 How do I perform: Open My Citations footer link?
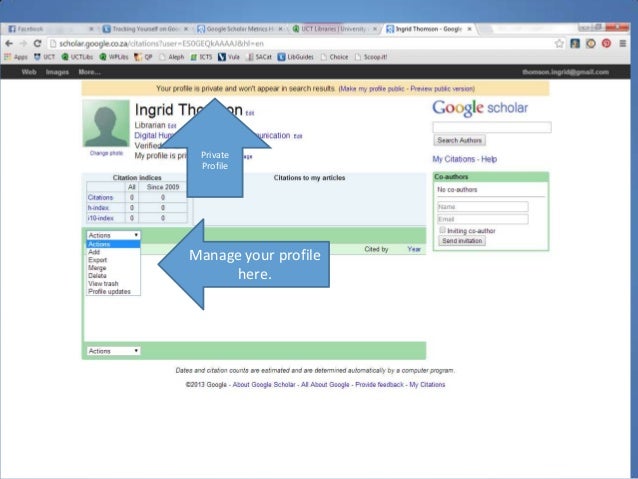tap(427, 385)
